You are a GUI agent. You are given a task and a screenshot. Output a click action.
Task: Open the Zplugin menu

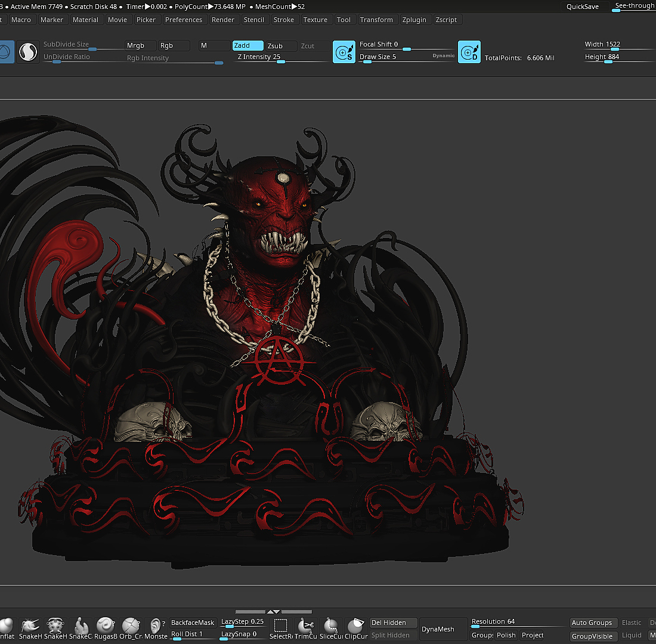(x=414, y=20)
